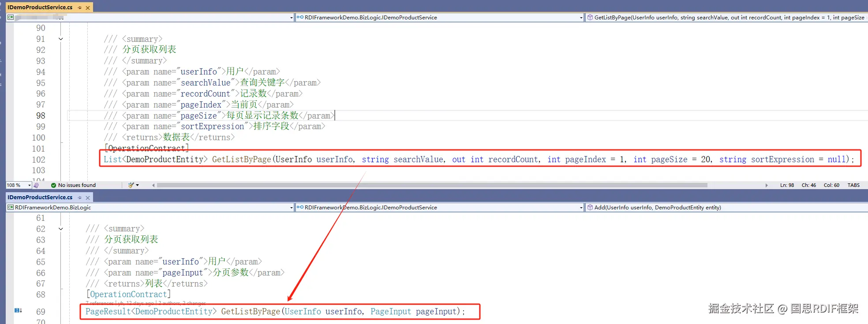The image size is (868, 324).
Task: Click the green check No issues icon
Action: [53, 185]
